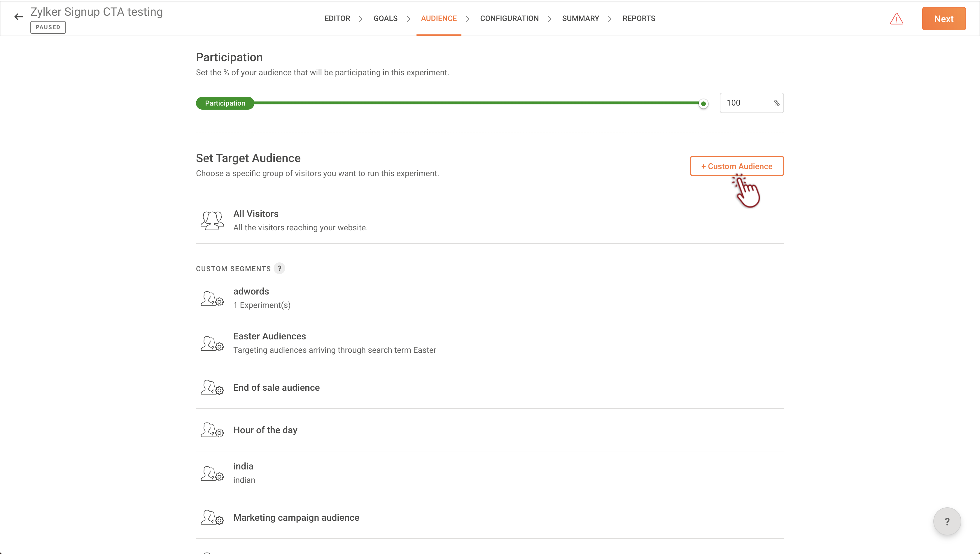
Task: Click the + Custom Audience button
Action: (736, 166)
